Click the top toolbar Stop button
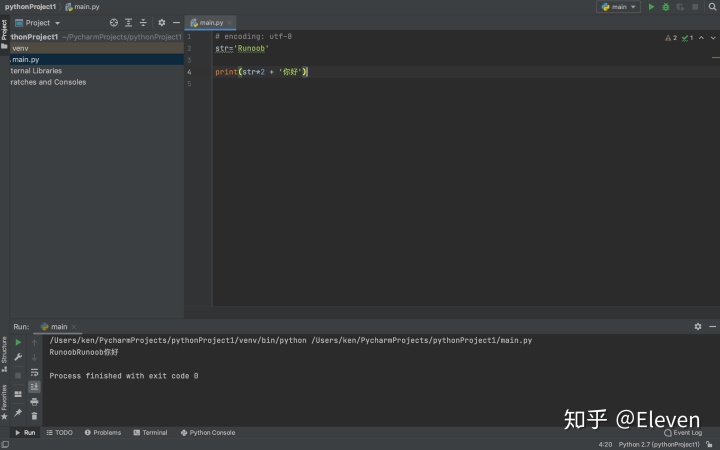This screenshot has width=720, height=450. pos(695,7)
